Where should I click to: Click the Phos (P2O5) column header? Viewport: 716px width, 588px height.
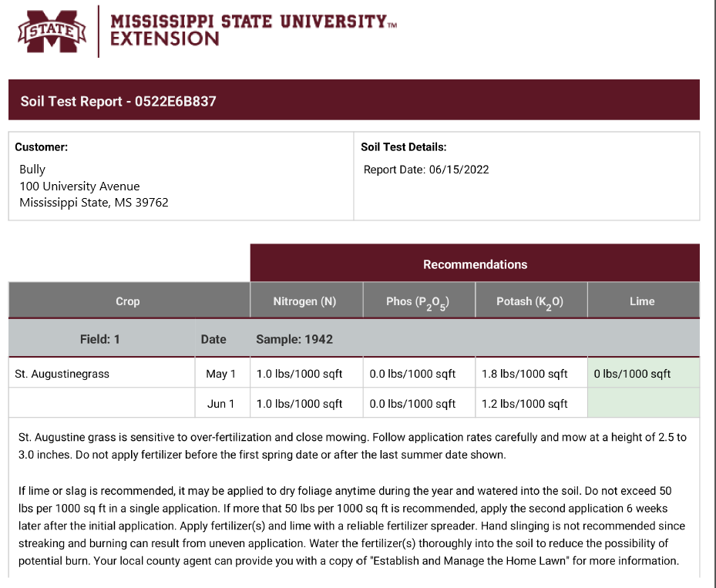419,301
